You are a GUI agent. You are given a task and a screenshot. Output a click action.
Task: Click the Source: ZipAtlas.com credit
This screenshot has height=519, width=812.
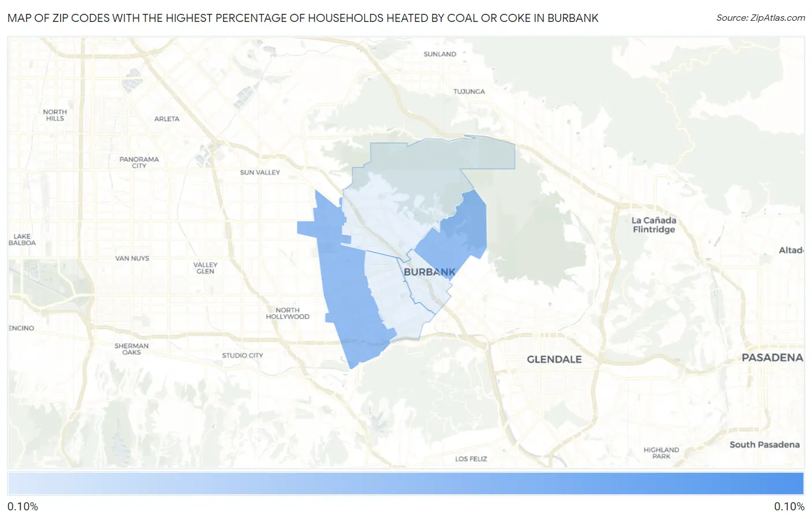(761, 18)
